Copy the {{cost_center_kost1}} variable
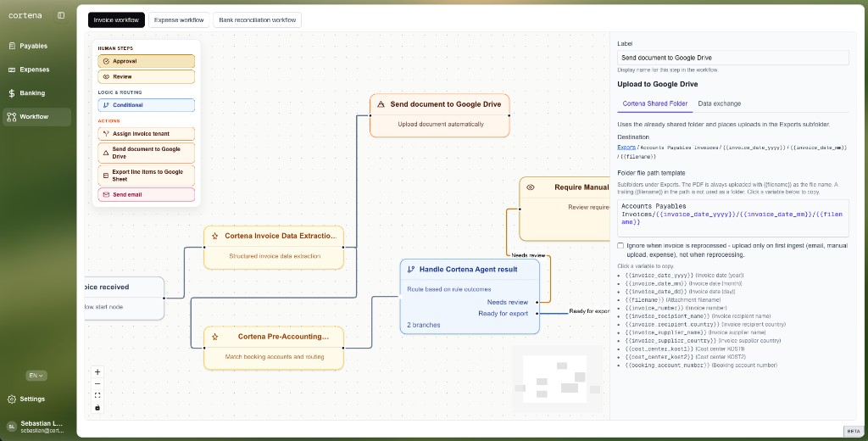 659,349
